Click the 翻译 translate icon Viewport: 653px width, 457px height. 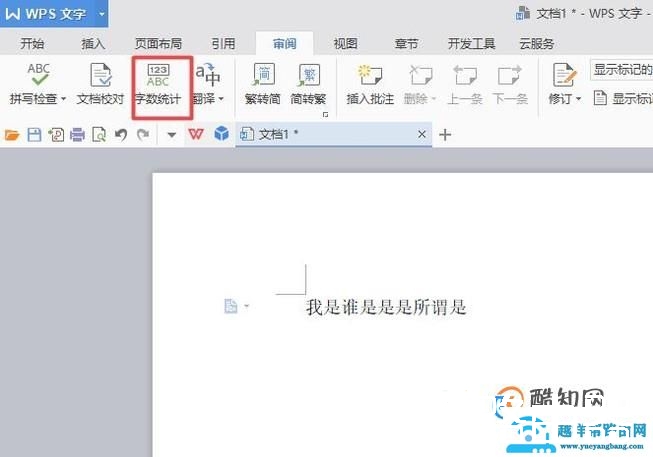pyautogui.click(x=208, y=74)
